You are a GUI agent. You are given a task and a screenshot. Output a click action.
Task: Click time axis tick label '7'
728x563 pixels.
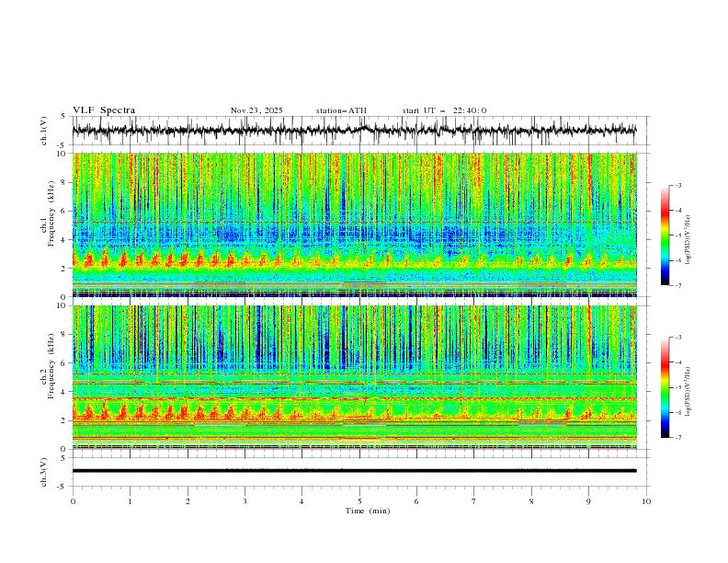click(474, 501)
